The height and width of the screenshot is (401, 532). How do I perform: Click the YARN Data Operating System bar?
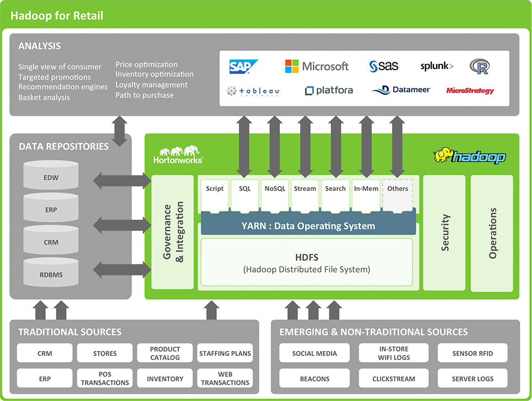click(308, 226)
